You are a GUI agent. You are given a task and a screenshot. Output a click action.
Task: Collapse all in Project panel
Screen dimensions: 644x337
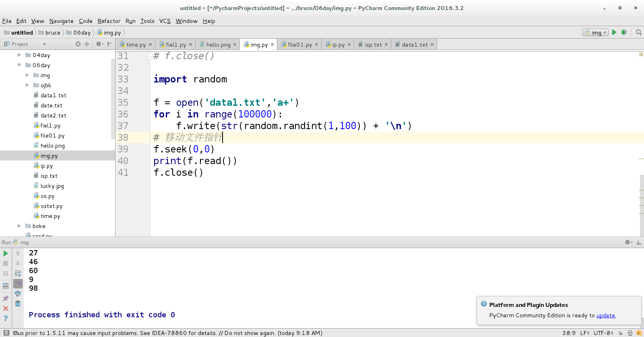tap(87, 44)
